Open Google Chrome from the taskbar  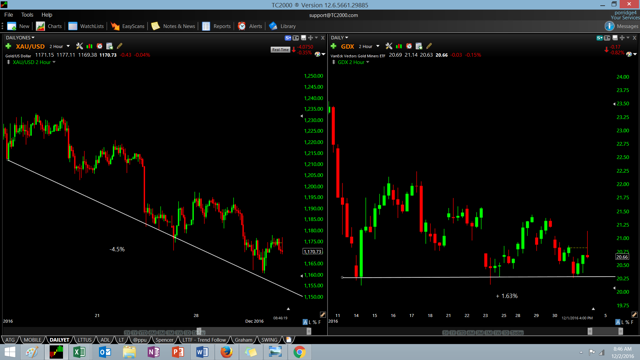coord(299,352)
